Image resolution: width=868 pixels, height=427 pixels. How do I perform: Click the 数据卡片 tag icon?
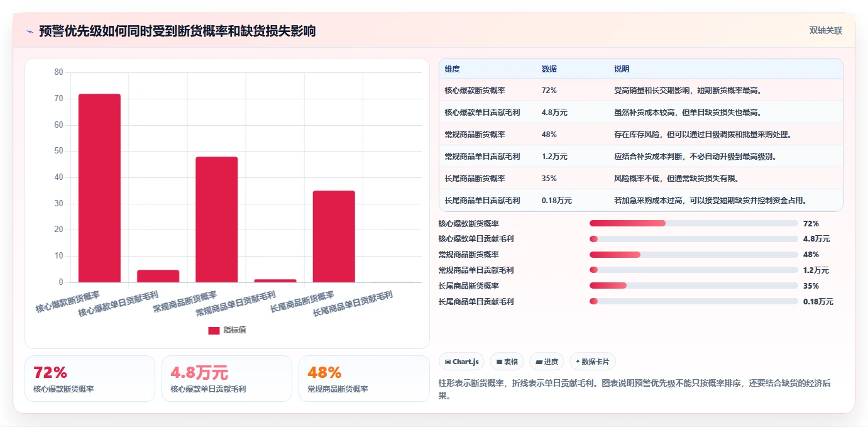click(578, 362)
